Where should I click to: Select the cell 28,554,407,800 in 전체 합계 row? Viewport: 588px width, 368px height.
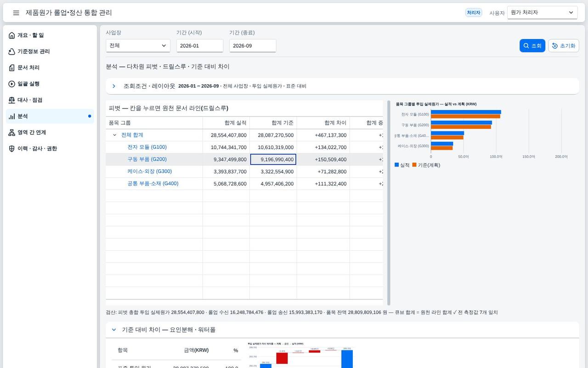pos(226,135)
